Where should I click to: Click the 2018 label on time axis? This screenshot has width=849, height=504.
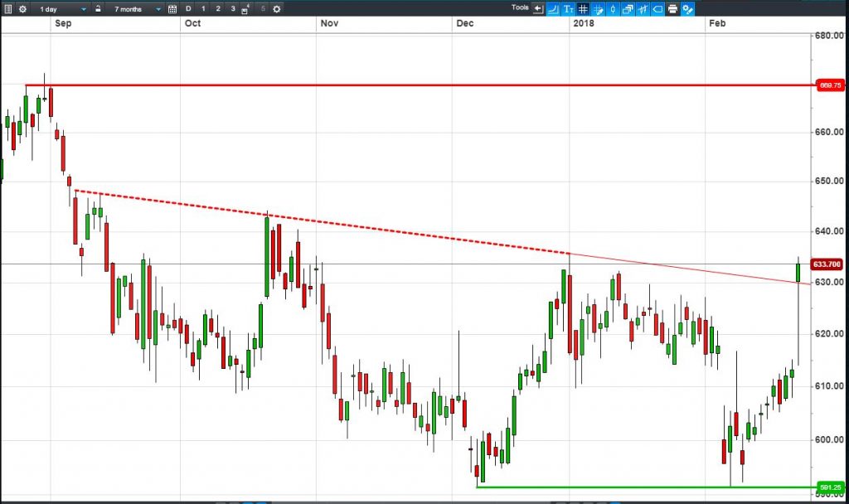584,23
